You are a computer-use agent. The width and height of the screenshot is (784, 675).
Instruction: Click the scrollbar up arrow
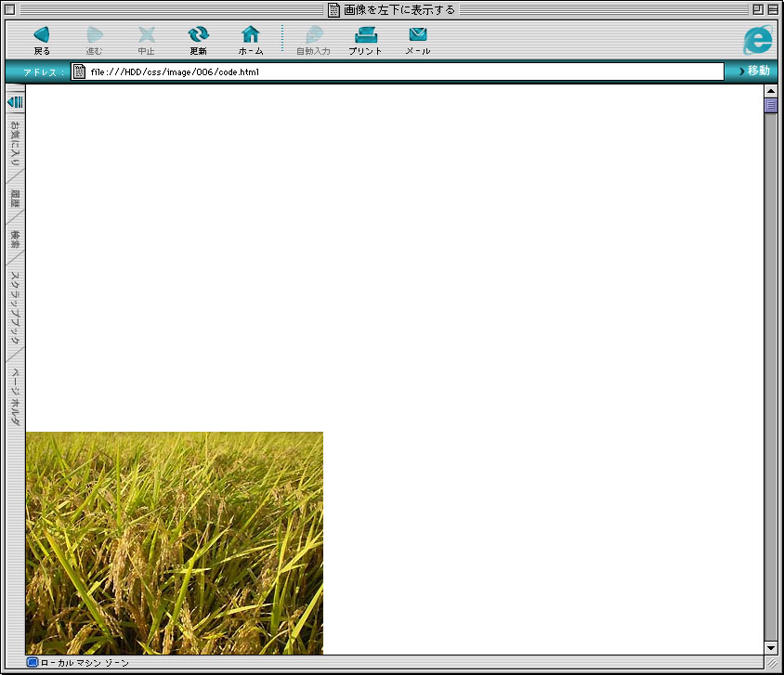[x=770, y=91]
